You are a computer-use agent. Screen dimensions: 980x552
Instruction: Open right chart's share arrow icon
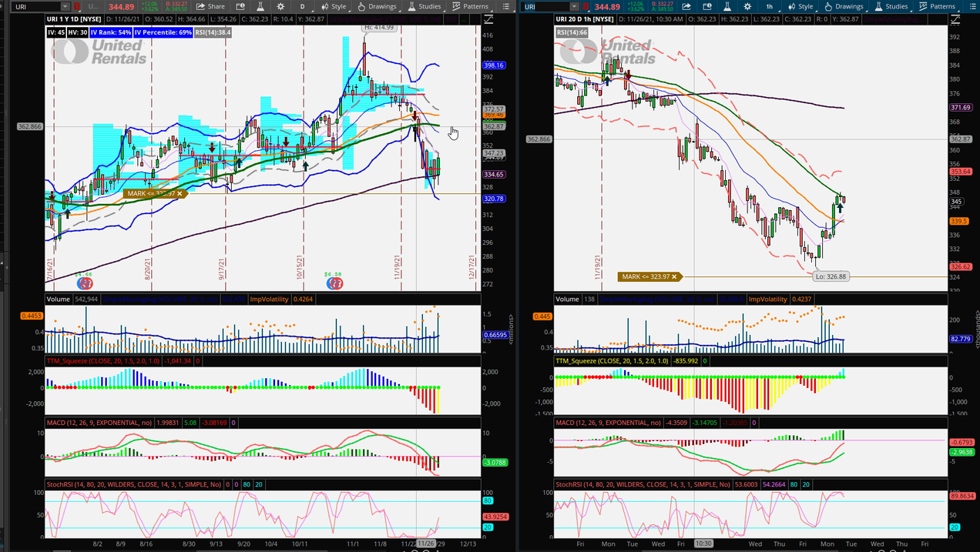coord(686,6)
